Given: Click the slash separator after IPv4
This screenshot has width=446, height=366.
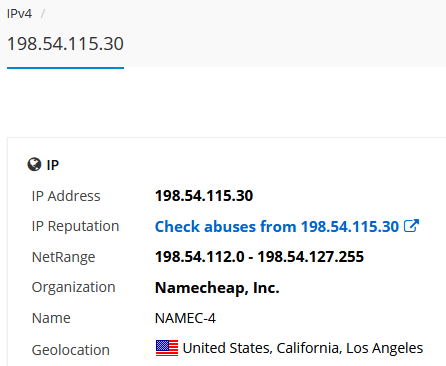Looking at the screenshot, I should [x=43, y=14].
